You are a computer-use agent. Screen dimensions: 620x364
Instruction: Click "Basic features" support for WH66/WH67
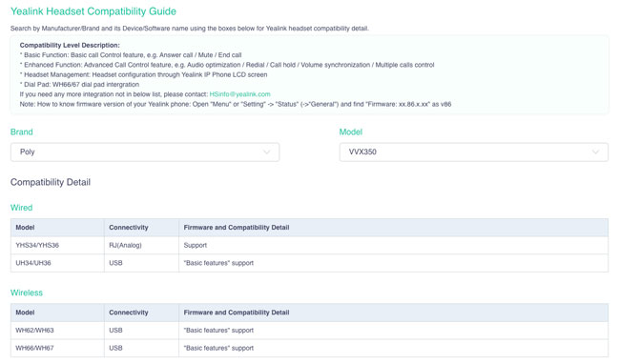coord(393,348)
